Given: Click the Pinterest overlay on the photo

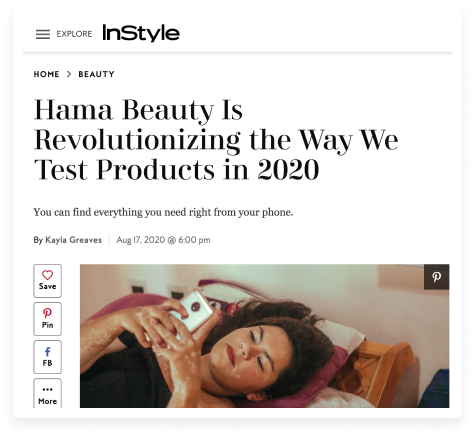Looking at the screenshot, I should (x=437, y=277).
